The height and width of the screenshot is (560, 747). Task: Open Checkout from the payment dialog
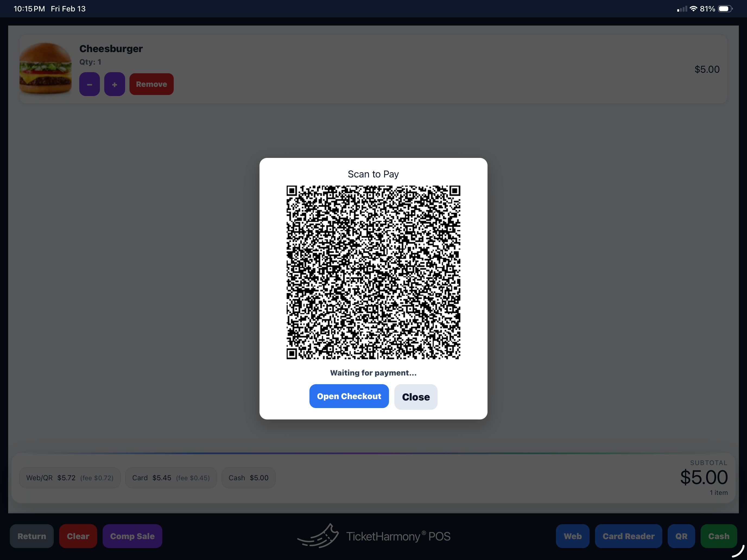[349, 396]
